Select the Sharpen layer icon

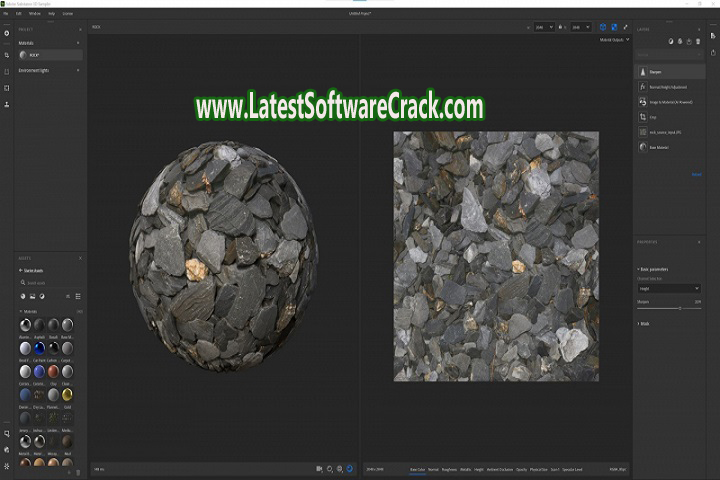pyautogui.click(x=642, y=73)
